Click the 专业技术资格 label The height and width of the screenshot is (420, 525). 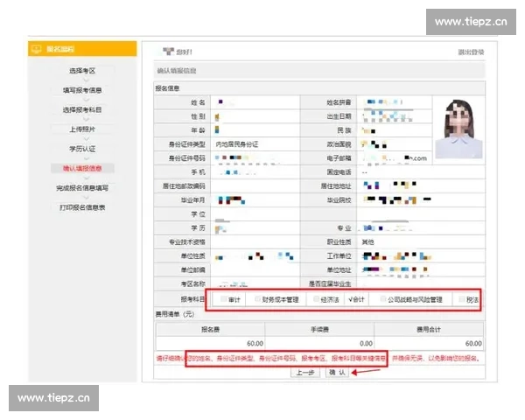click(187, 241)
